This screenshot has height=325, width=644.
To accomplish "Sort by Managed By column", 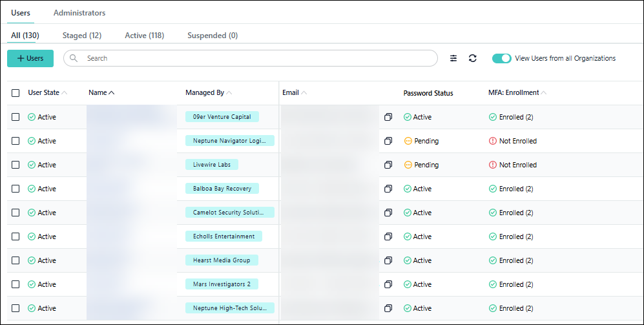I will 209,93.
